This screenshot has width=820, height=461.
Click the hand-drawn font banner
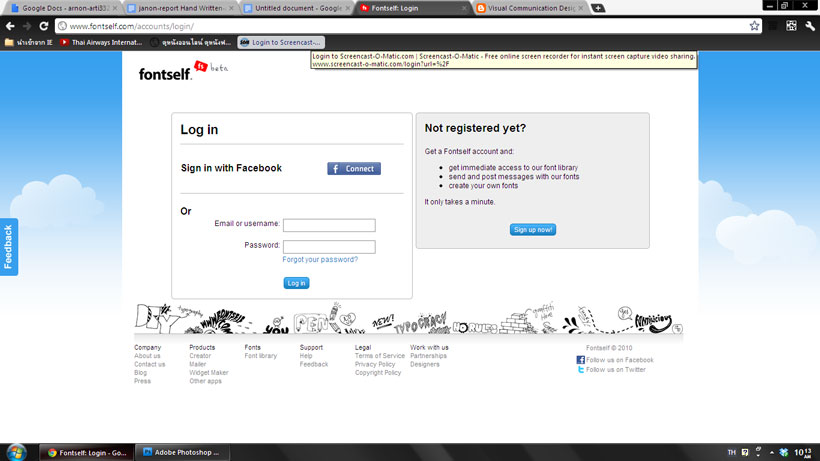[x=408, y=318]
